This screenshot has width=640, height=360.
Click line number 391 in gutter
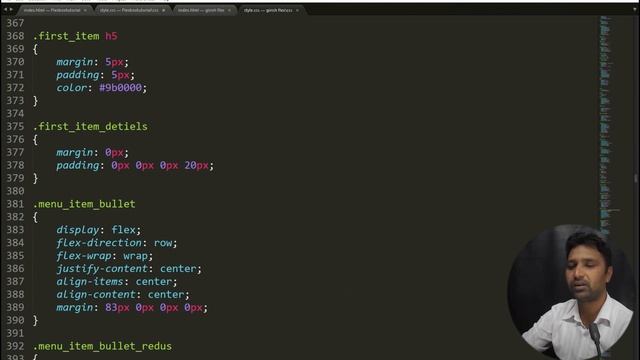click(15, 333)
